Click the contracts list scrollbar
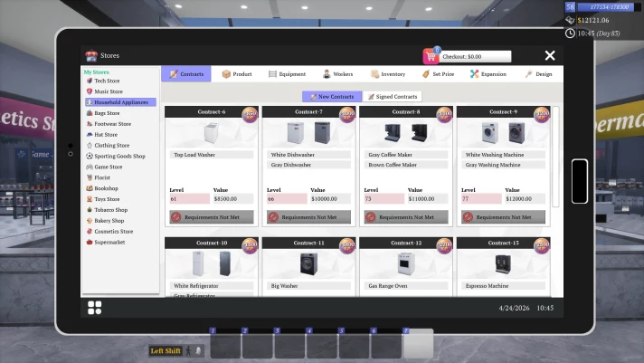Viewport: 644px width, 363px height. point(555,157)
